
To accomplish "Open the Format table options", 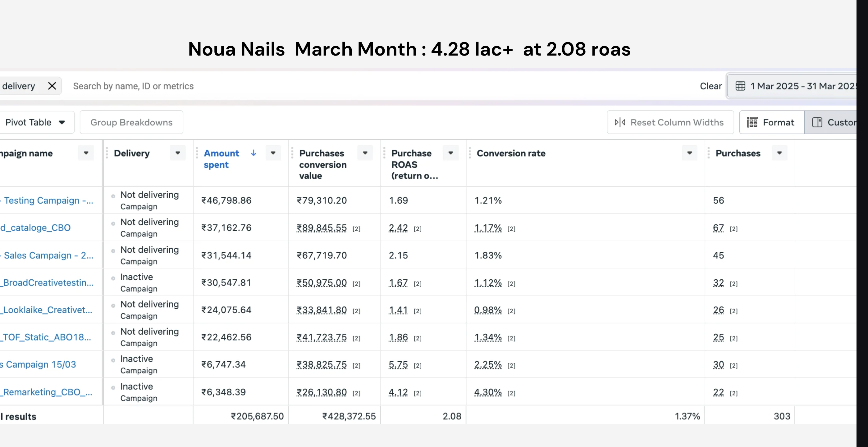I will 771,122.
